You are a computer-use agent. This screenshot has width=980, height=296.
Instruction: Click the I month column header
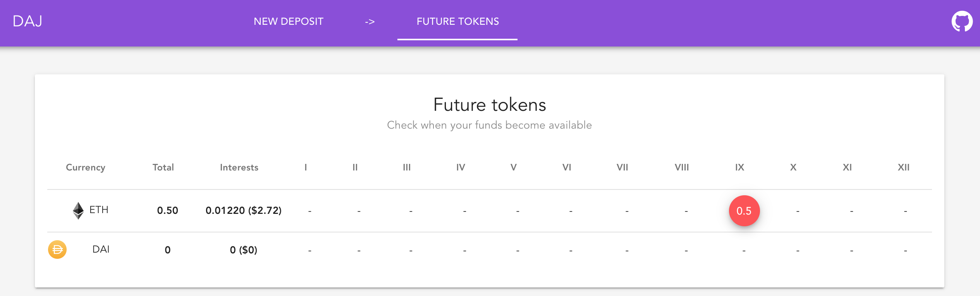(306, 167)
